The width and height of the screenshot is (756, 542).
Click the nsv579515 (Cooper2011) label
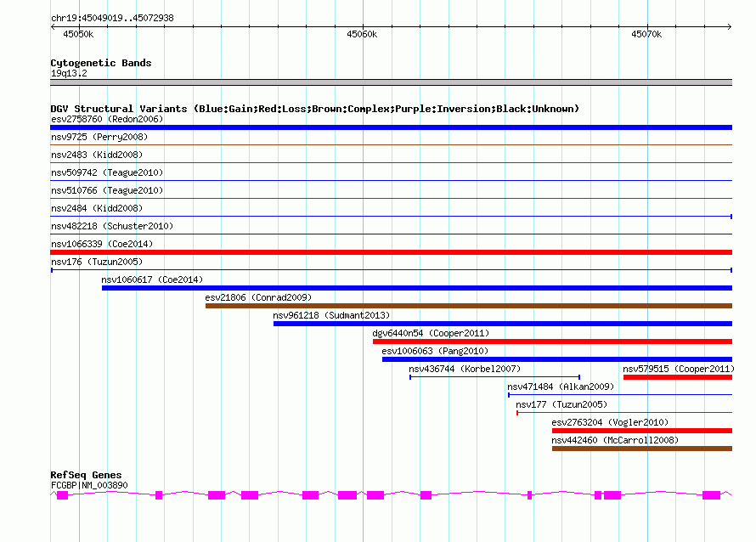tap(678, 369)
